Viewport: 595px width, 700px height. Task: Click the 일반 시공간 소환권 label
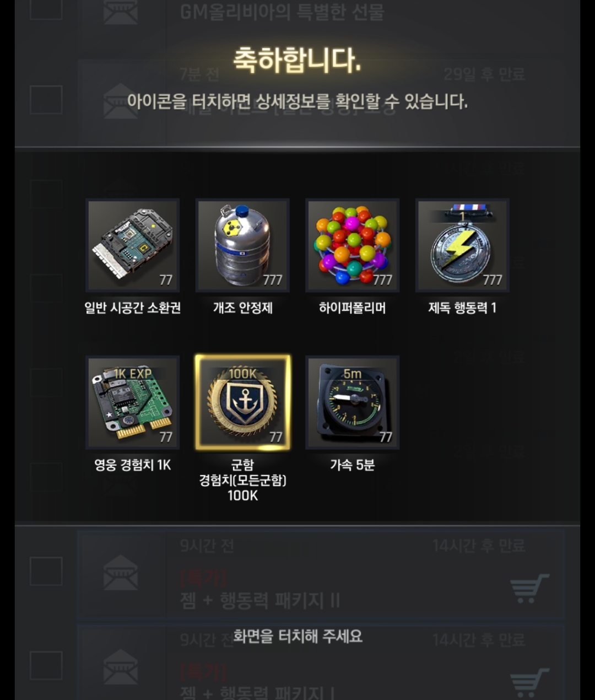[132, 308]
